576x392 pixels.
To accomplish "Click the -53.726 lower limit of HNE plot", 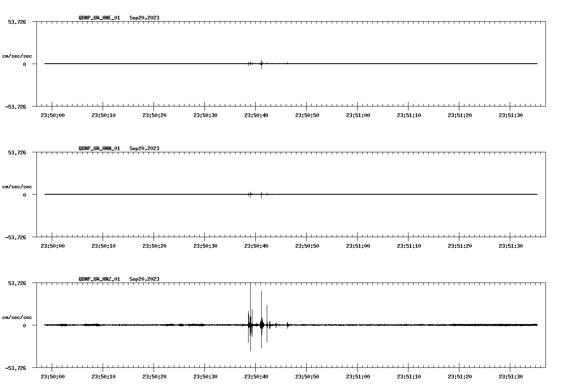I will [x=16, y=106].
